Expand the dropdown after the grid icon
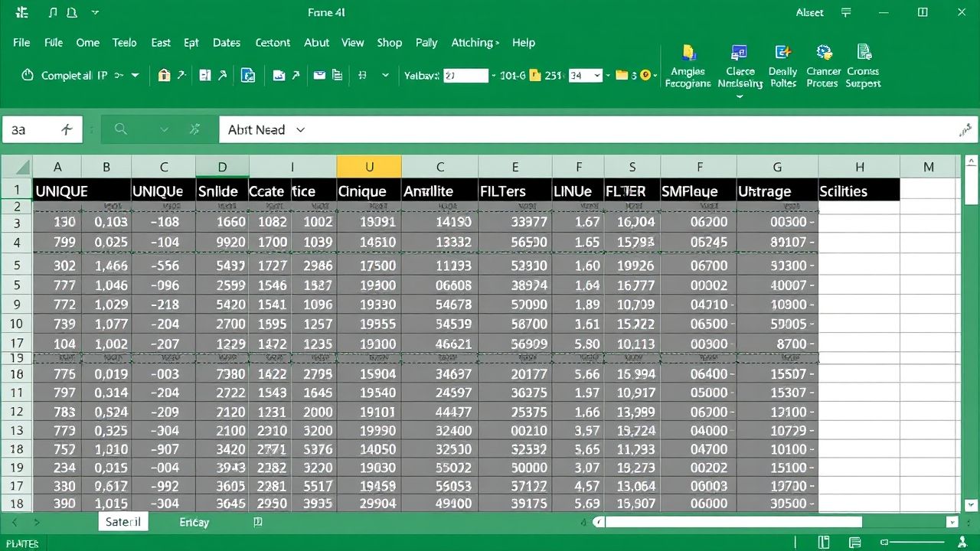Image resolution: width=980 pixels, height=551 pixels. click(x=386, y=76)
